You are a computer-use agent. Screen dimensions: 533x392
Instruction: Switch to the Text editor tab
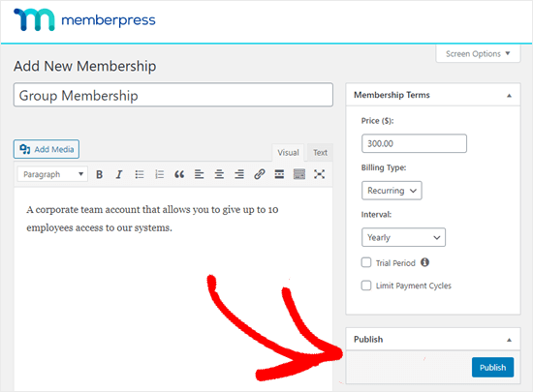click(320, 152)
